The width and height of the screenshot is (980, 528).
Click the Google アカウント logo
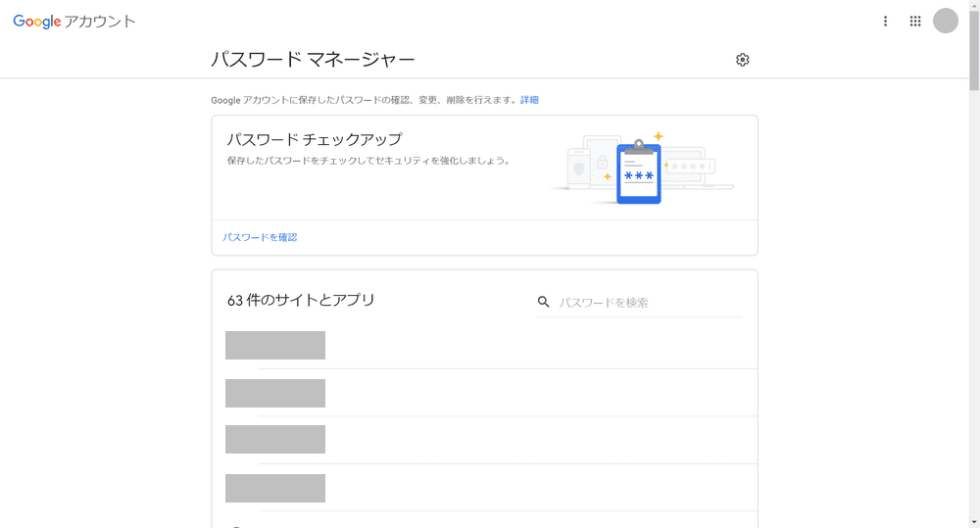pos(73,22)
